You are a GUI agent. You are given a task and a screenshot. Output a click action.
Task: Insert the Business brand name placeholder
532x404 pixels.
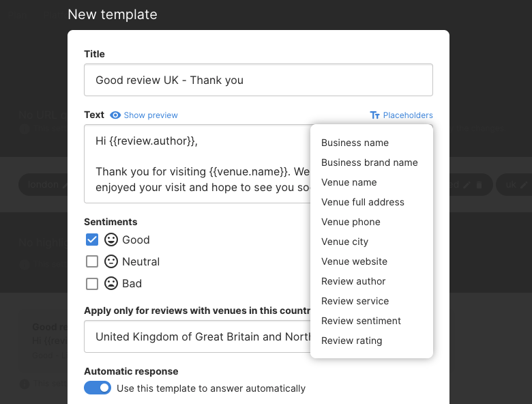click(x=369, y=162)
